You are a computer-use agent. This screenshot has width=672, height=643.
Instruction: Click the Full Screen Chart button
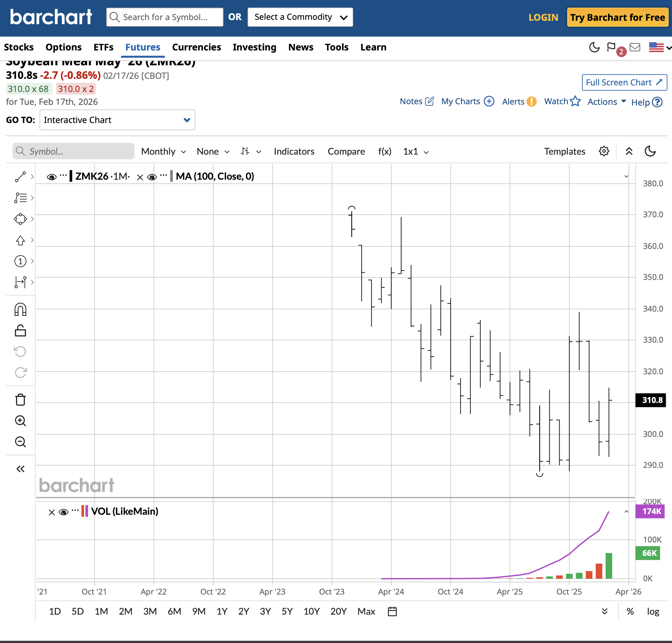coord(624,83)
